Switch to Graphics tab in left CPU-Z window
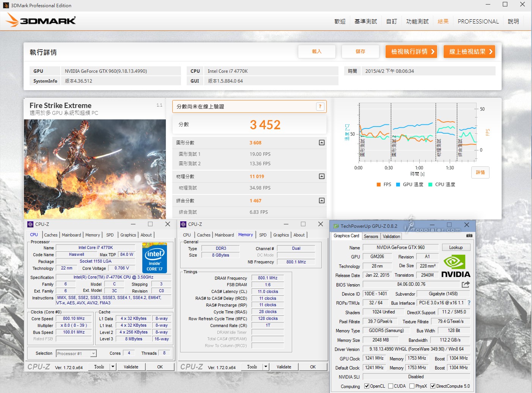 128,235
